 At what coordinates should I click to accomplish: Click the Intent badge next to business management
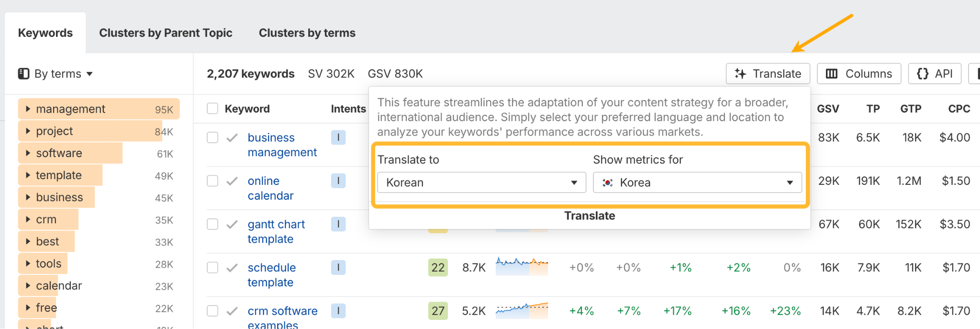[x=338, y=137]
